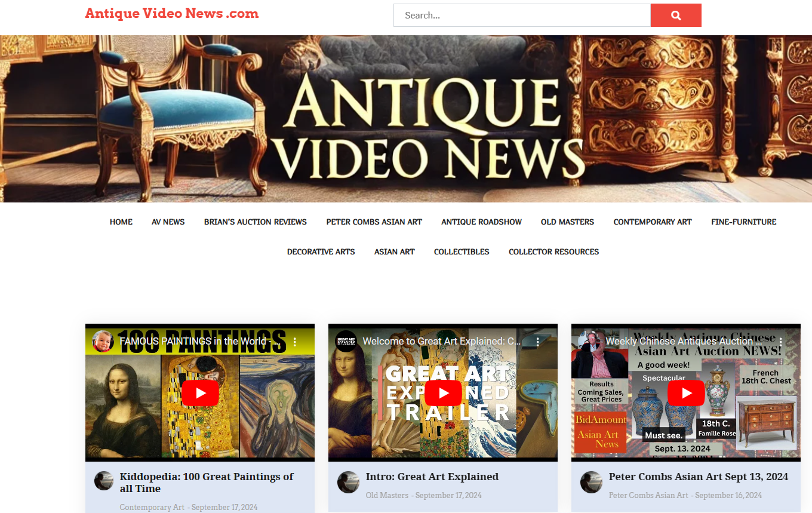Screen dimensions: 812x513
Task: Go to Brian's Auction Reviews page
Action: point(255,222)
